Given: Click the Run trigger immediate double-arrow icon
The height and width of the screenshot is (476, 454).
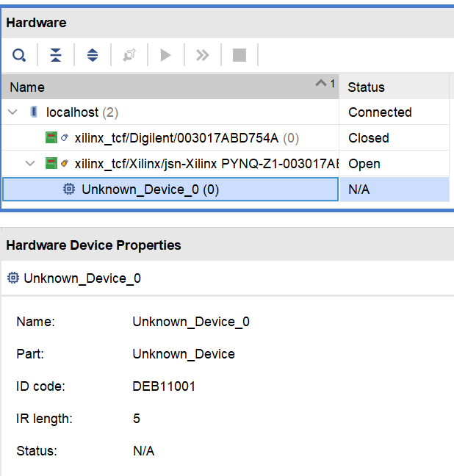Looking at the screenshot, I should 203,55.
